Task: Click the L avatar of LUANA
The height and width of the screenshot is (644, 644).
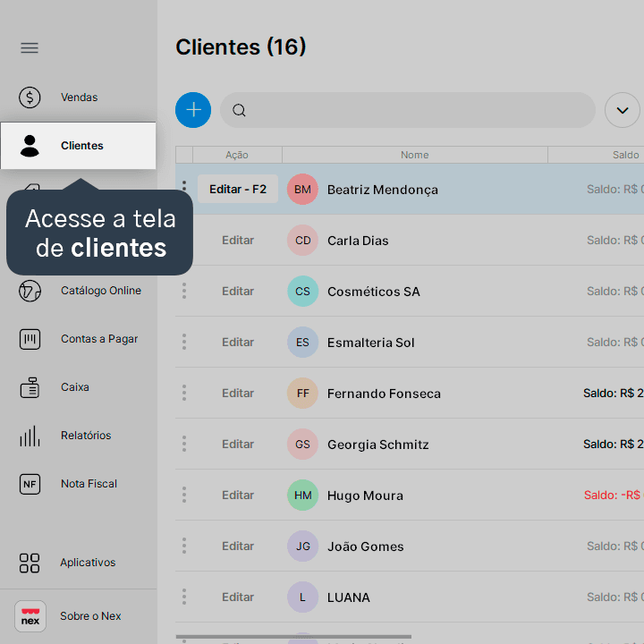Action: tap(302, 597)
